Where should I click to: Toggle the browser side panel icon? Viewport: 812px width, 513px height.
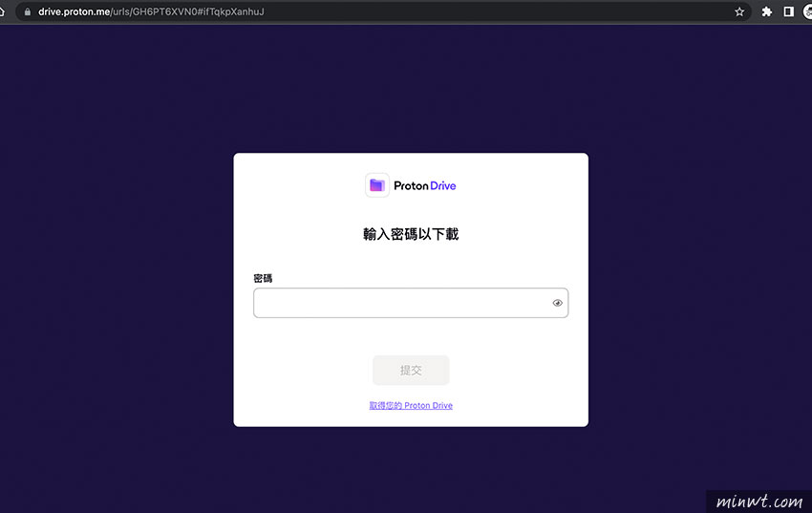[788, 11]
